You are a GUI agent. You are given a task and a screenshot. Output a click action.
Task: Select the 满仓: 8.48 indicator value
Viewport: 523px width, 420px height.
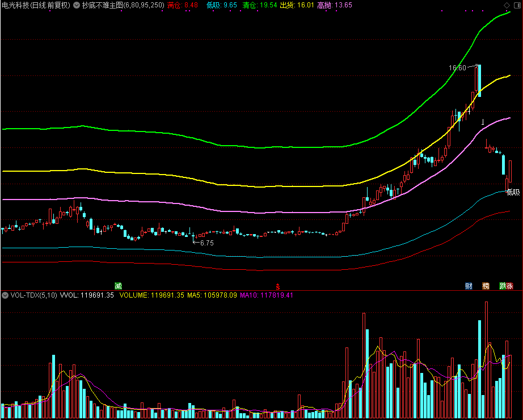(x=183, y=5)
